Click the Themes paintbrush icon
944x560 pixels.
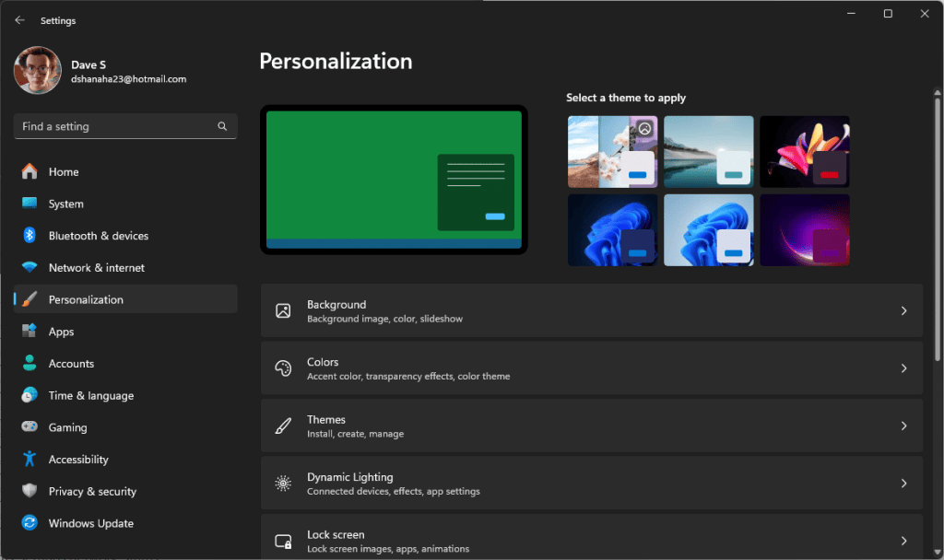284,426
